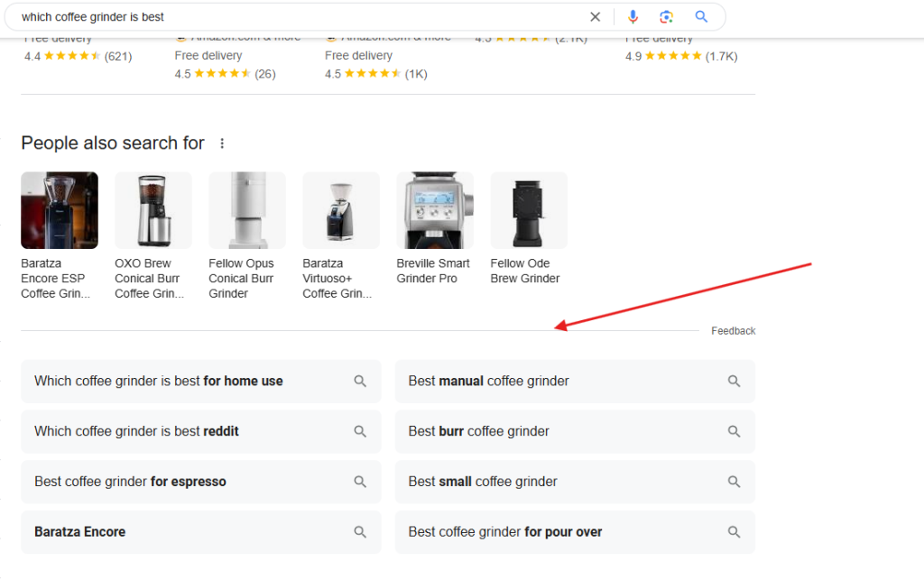Screen dimensions: 924x580
Task: Click the Baratza Virtuoso+ Coffee Grinder label
Action: pos(337,279)
